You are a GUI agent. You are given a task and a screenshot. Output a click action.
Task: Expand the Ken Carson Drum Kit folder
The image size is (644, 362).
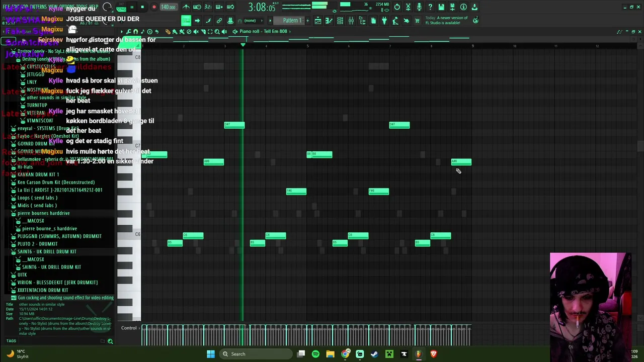(52, 183)
